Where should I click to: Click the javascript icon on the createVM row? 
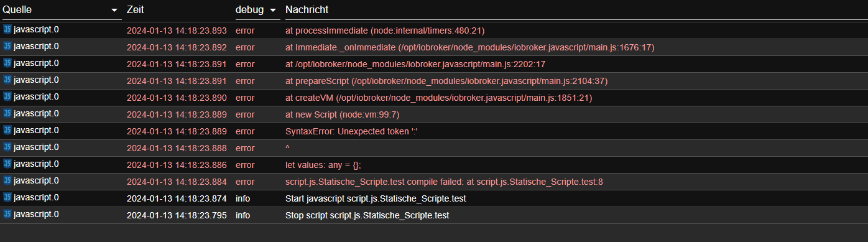tap(7, 96)
